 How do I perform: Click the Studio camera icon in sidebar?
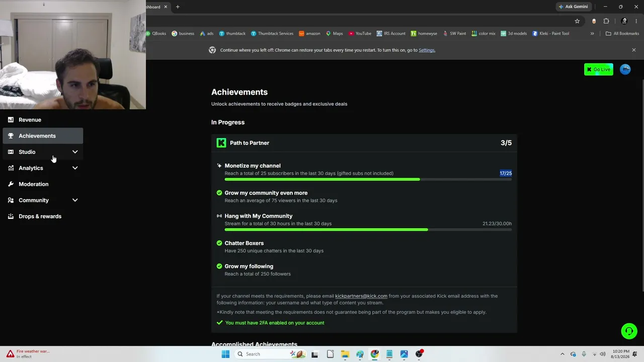tap(11, 152)
